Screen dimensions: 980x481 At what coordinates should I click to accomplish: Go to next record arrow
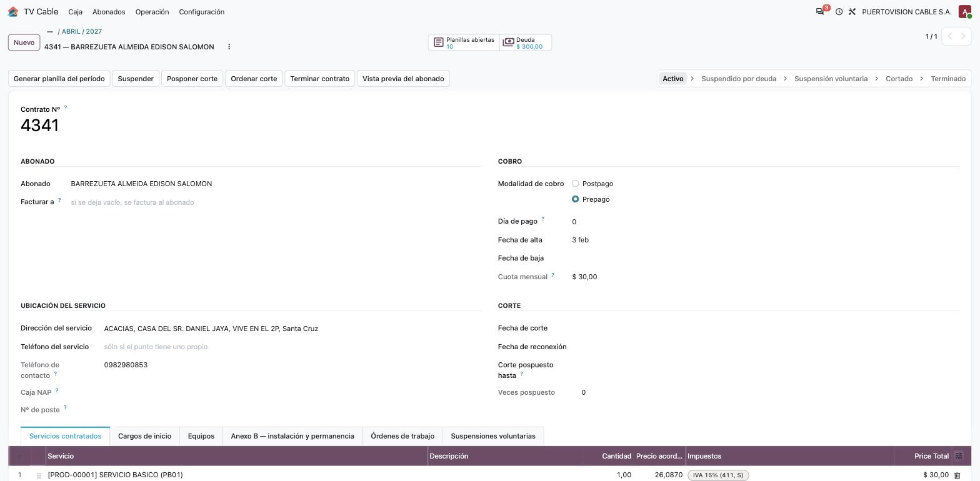tap(964, 36)
